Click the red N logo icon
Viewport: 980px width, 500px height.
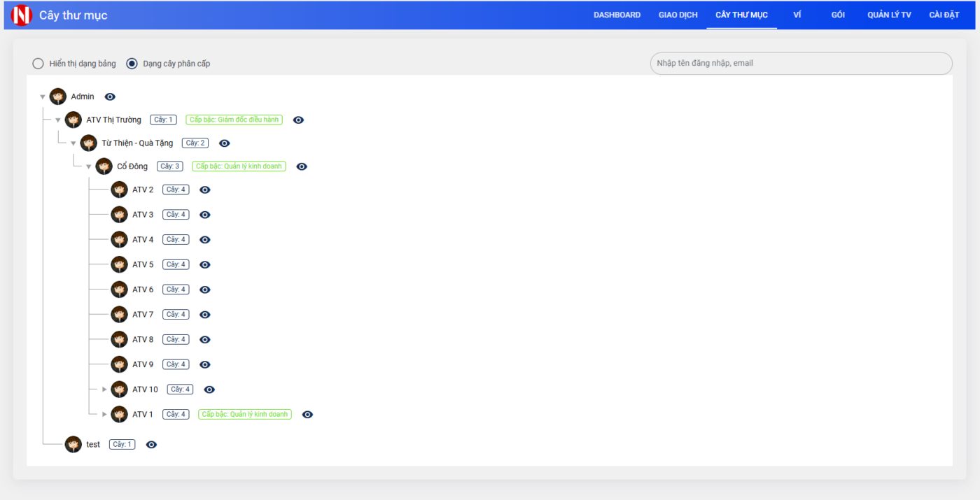tap(22, 15)
